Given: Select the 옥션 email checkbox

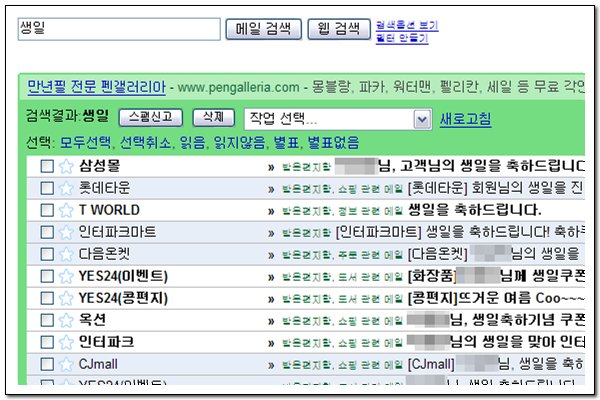Looking at the screenshot, I should pos(47,320).
